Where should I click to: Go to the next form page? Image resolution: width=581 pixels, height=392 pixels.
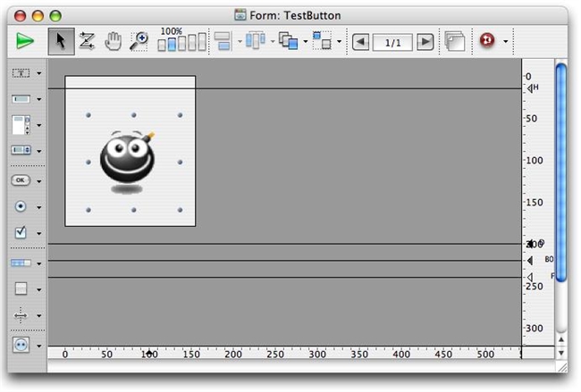[425, 41]
